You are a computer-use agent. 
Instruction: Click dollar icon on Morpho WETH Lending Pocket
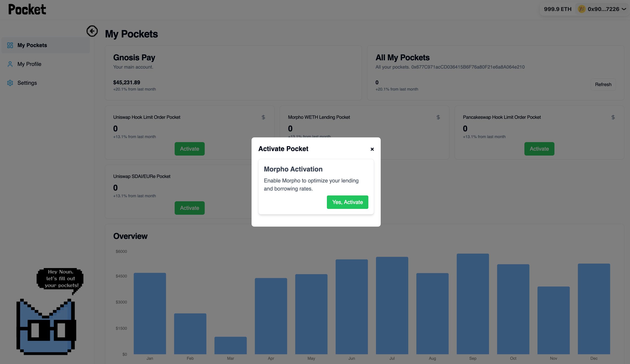click(438, 117)
